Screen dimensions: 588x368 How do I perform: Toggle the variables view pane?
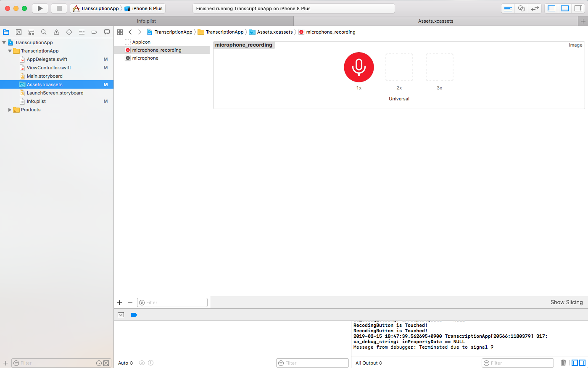coord(575,363)
